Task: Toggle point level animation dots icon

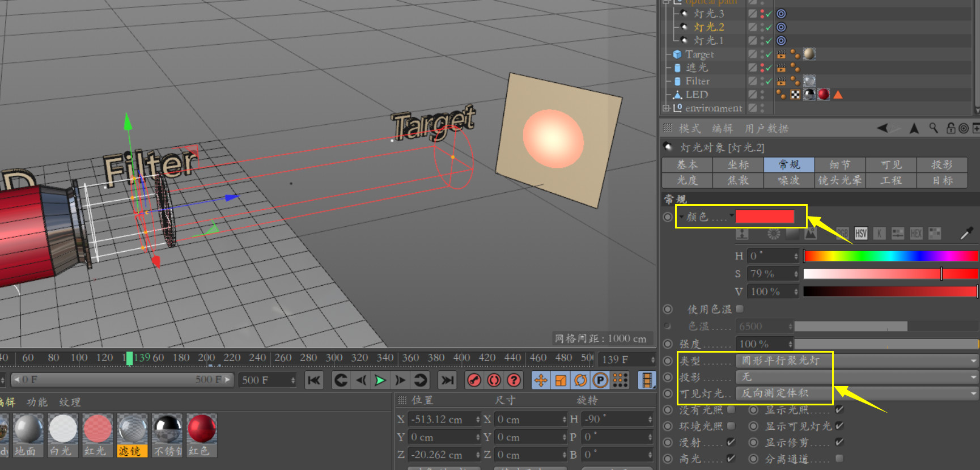Action: point(620,380)
